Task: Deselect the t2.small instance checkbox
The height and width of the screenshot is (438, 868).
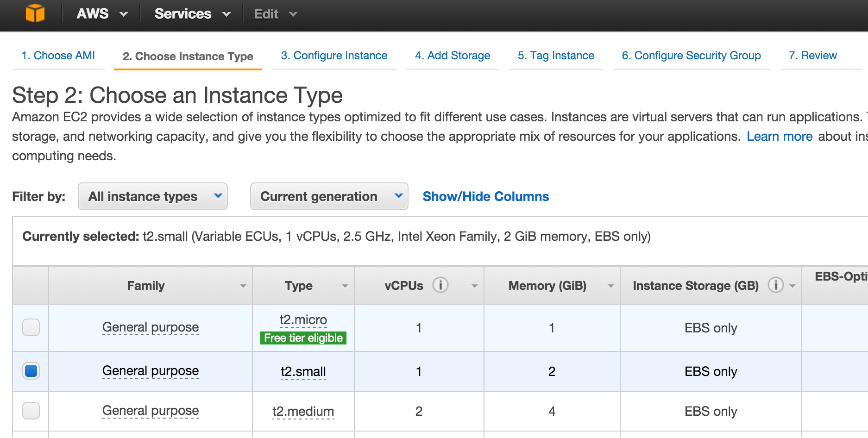Action: coord(31,371)
